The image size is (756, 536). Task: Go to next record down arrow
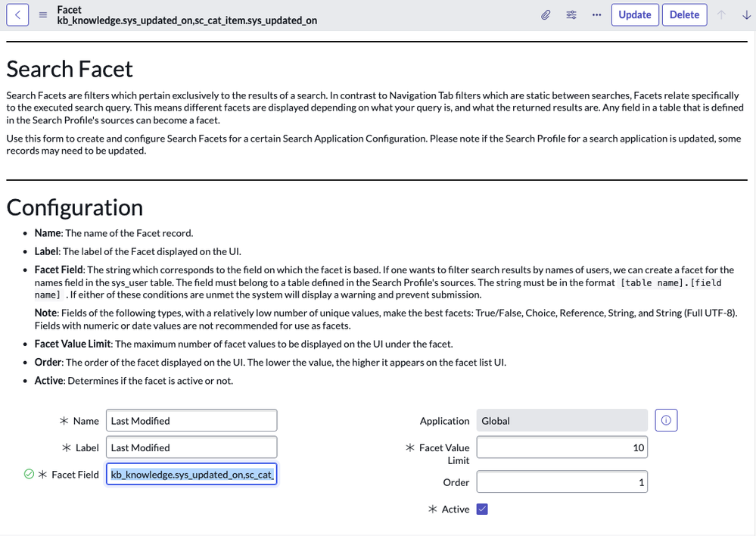[x=746, y=15]
